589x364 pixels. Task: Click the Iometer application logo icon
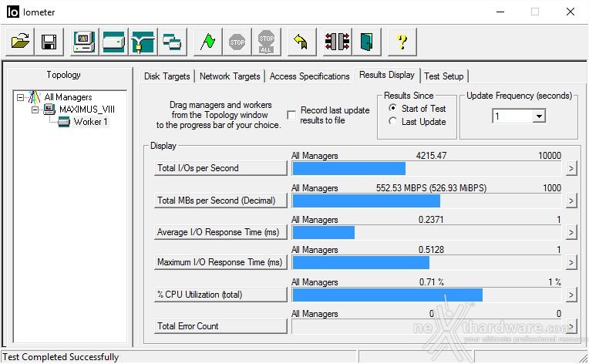[x=13, y=12]
